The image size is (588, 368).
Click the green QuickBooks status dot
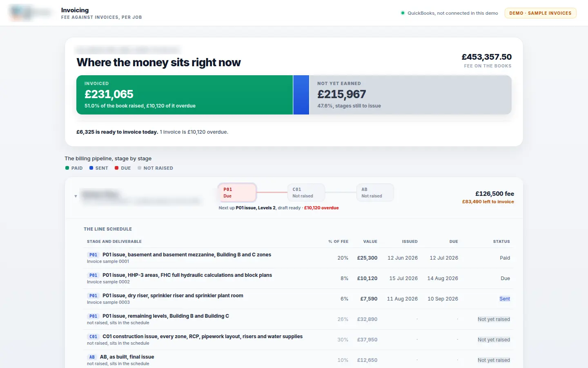click(403, 13)
